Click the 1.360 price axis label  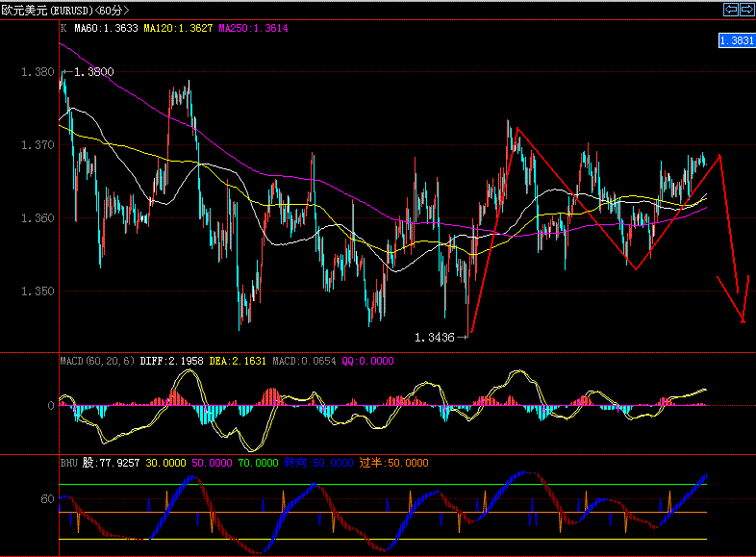click(38, 218)
